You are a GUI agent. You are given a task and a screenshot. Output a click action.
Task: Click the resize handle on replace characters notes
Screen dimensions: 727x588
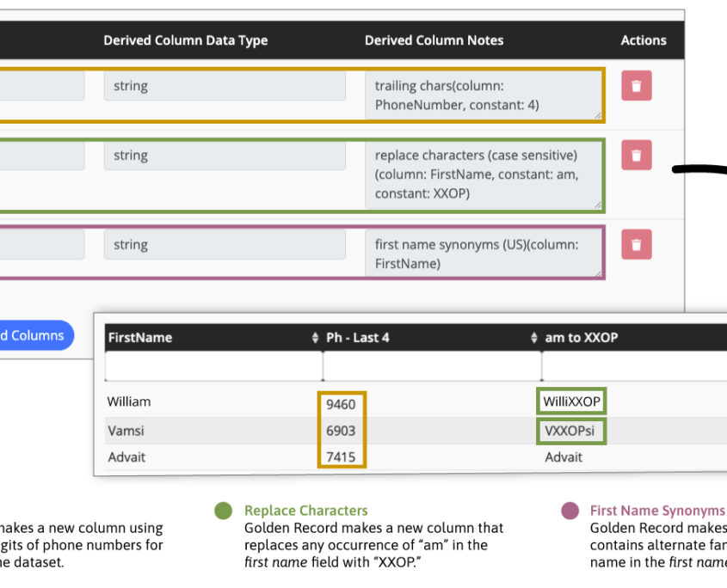(x=596, y=205)
